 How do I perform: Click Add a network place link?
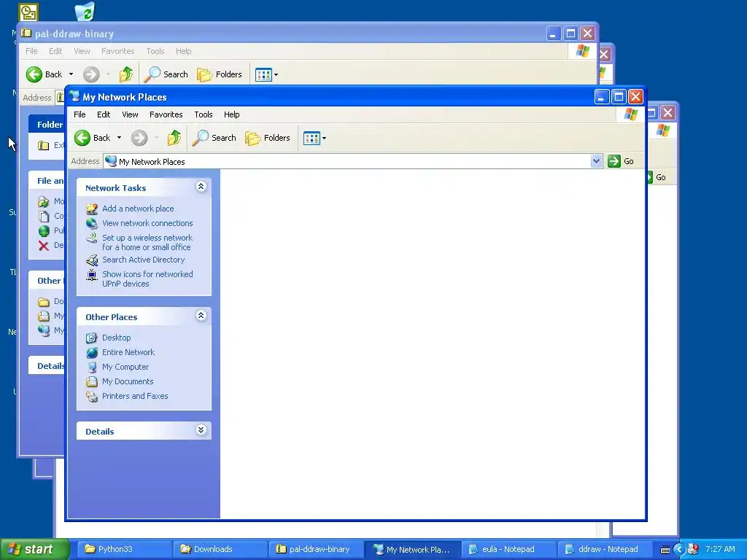coord(138,209)
